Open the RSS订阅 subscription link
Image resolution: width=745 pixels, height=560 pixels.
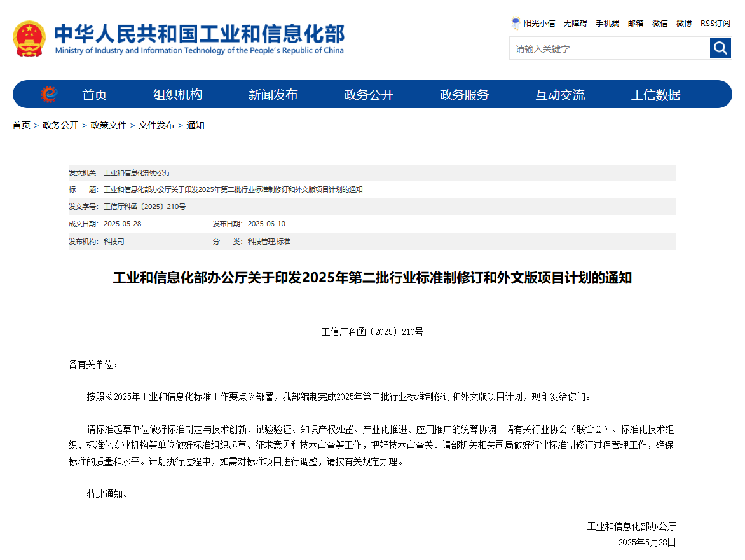pyautogui.click(x=715, y=24)
